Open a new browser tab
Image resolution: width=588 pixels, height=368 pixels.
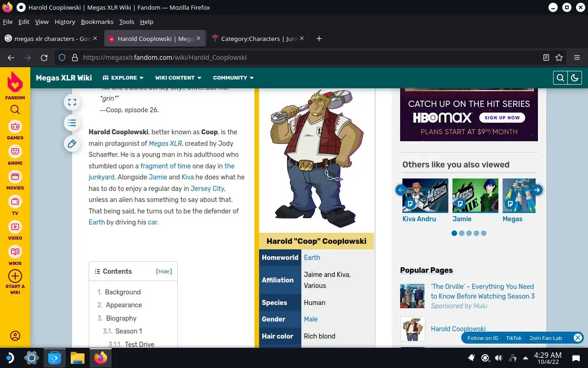319,39
